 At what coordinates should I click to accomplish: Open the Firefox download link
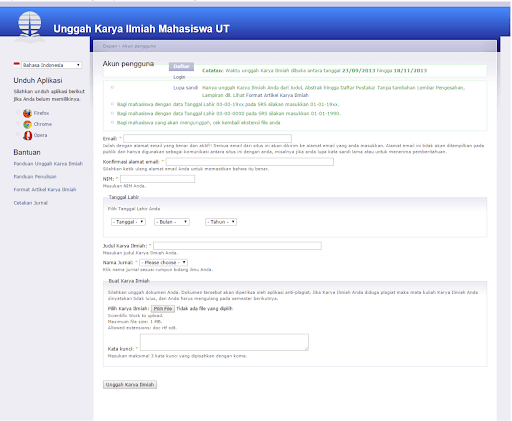coord(41,113)
